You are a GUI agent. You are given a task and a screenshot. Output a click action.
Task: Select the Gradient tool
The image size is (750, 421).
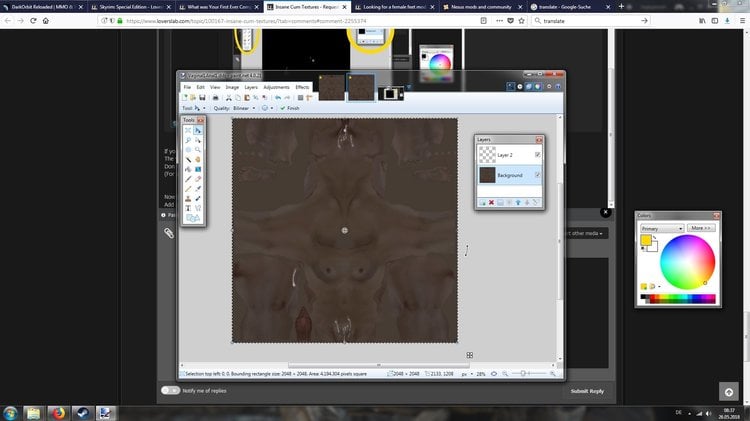pos(198,169)
